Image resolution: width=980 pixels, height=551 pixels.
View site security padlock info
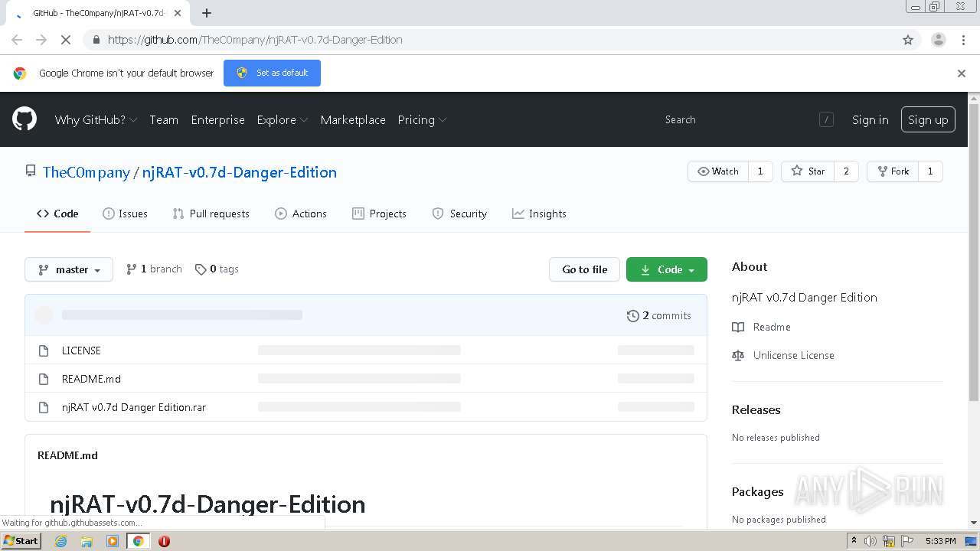point(96,40)
